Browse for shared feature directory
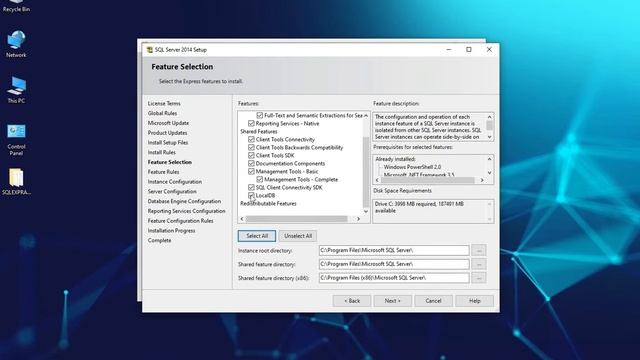 point(479,264)
